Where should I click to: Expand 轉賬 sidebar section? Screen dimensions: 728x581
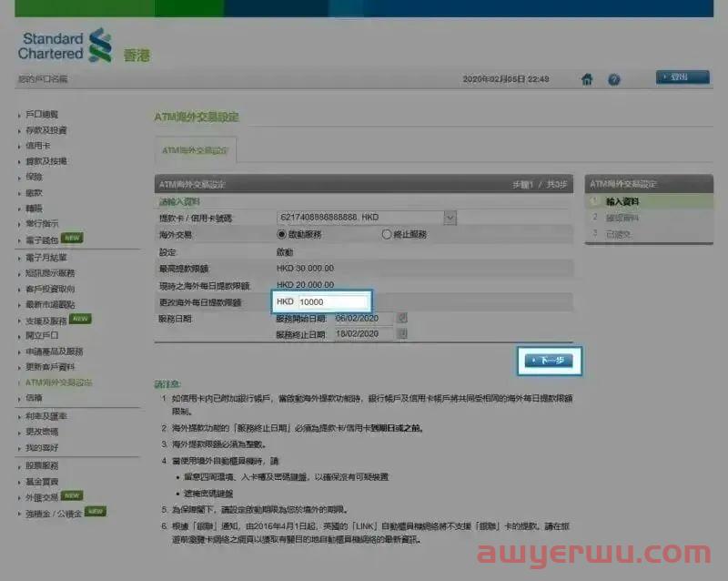[x=34, y=209]
